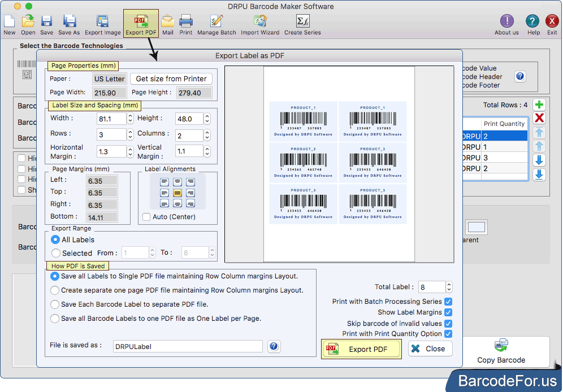Add a row with the green plus icon

539,104
